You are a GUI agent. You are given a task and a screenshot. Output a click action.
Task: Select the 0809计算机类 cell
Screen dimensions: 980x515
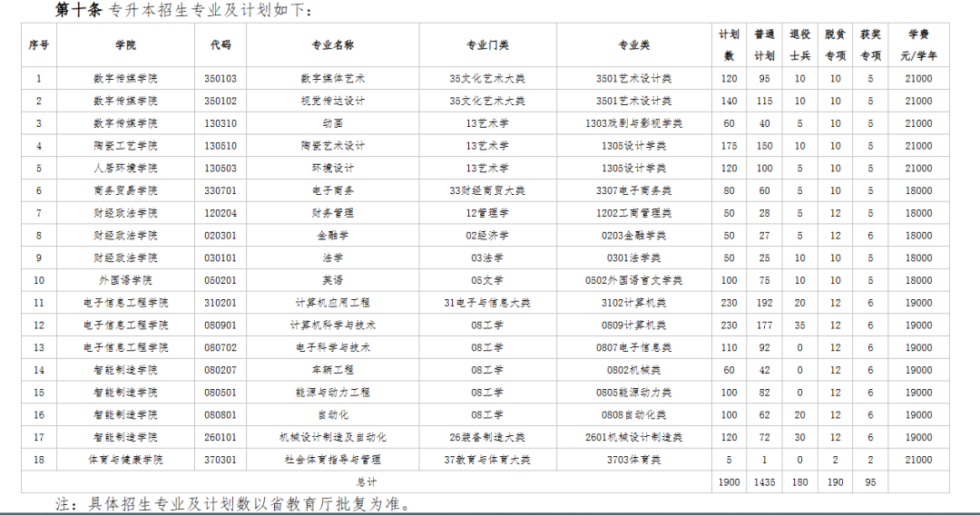click(633, 326)
